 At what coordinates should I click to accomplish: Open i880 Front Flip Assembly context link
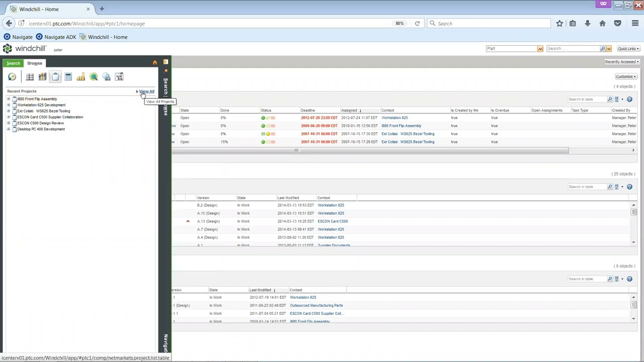(401, 126)
